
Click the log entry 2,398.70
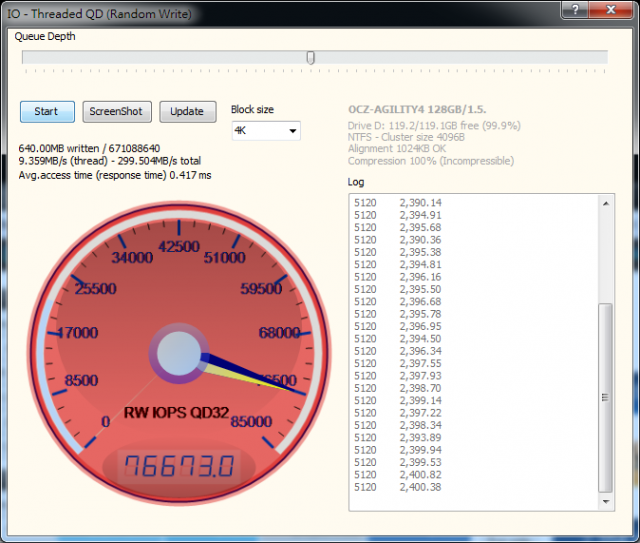click(420, 388)
